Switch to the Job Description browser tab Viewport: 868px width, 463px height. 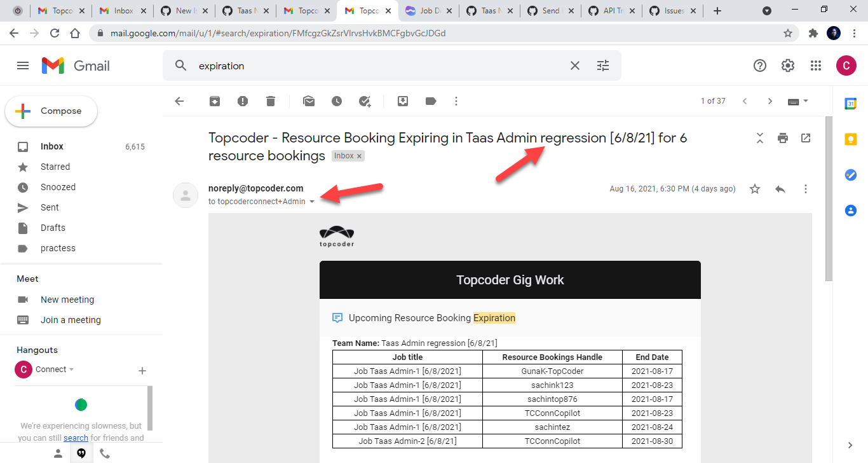[x=428, y=11]
